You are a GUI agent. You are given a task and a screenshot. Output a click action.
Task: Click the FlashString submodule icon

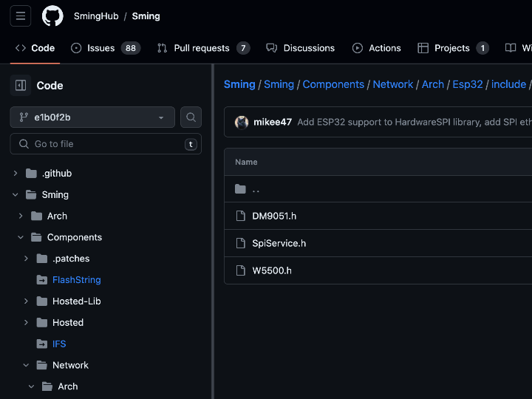click(x=42, y=280)
